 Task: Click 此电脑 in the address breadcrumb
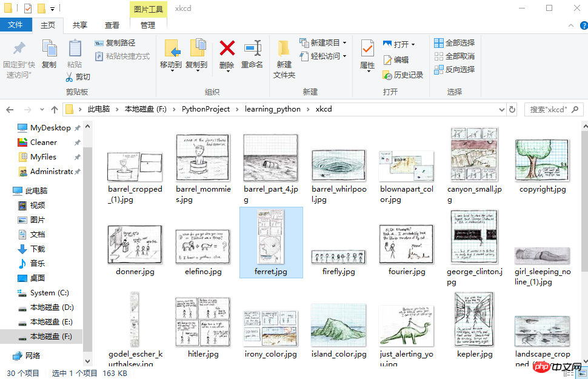(99, 109)
